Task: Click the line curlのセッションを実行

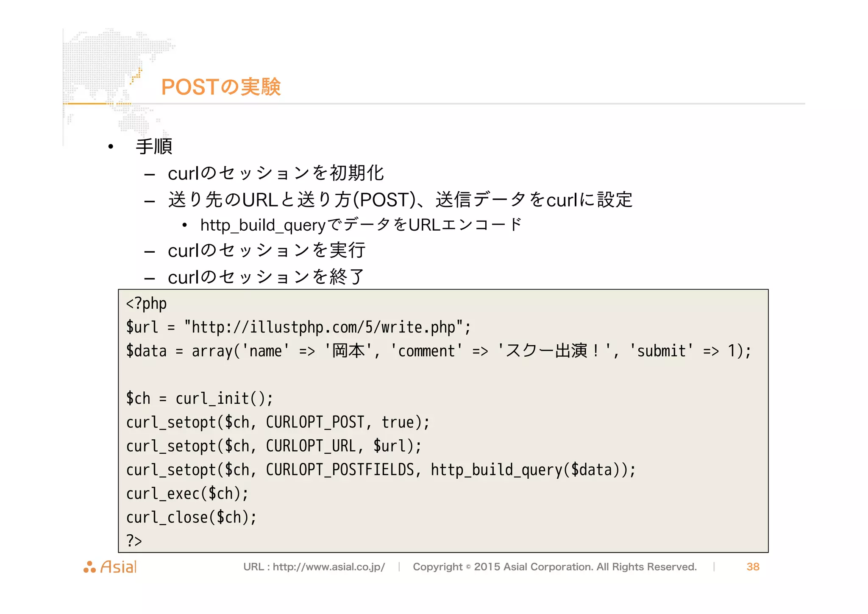Action: [x=266, y=250]
